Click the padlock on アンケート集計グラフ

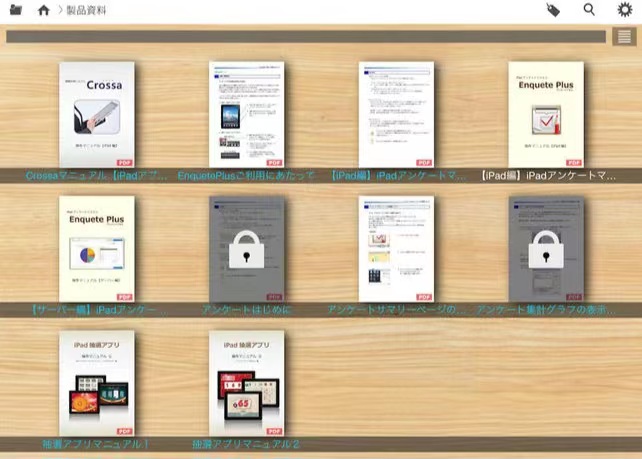click(546, 250)
